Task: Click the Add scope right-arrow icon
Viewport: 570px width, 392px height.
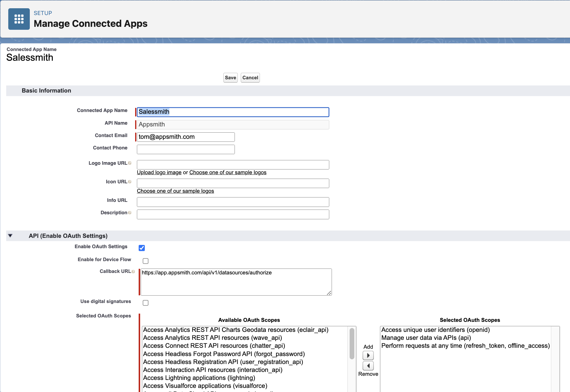Action: [x=368, y=355]
